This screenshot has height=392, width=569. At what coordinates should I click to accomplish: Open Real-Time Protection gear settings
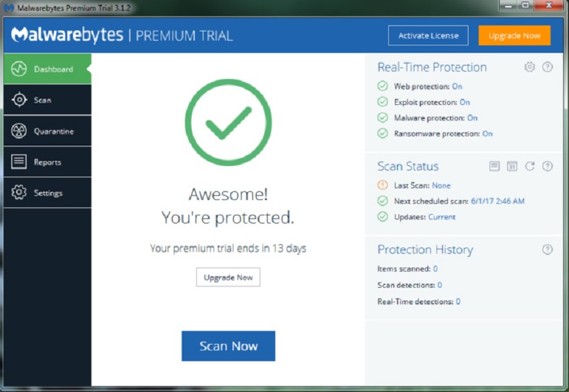pyautogui.click(x=530, y=67)
